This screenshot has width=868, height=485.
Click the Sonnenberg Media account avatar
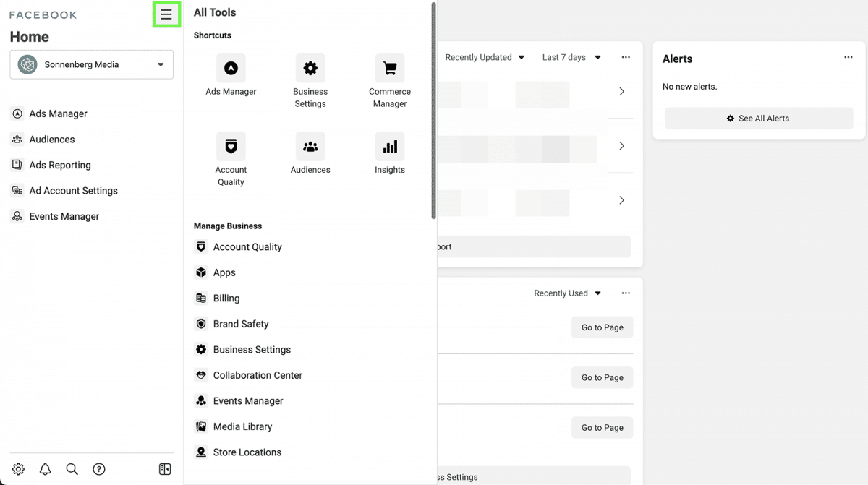pos(27,64)
